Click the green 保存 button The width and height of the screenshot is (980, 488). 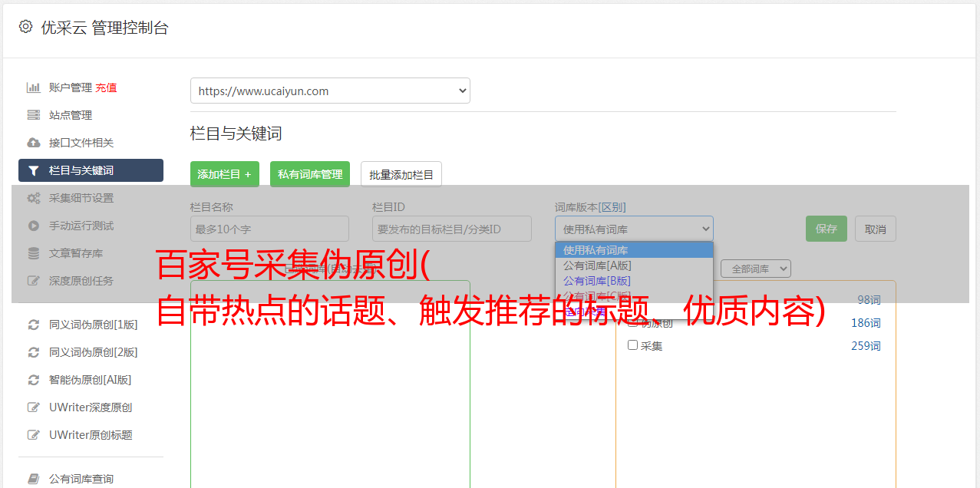click(827, 229)
